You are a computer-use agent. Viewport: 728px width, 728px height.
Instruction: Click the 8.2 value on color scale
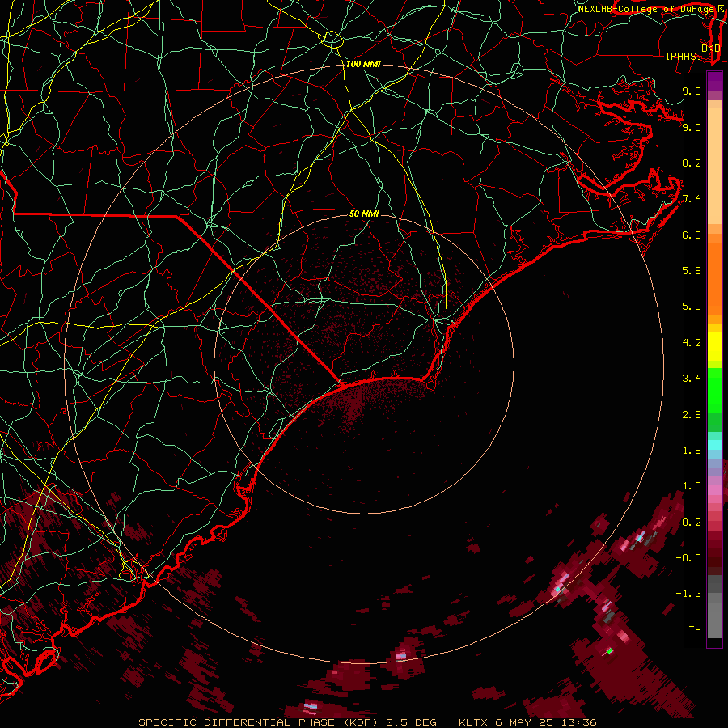tap(692, 163)
